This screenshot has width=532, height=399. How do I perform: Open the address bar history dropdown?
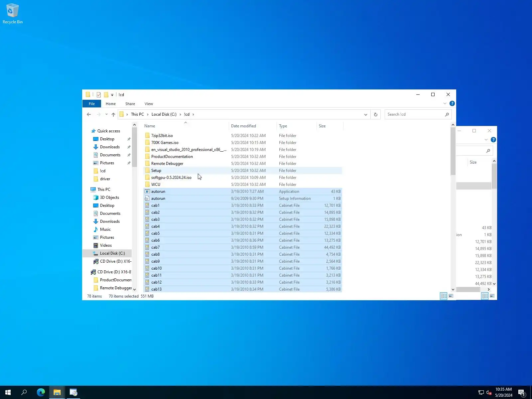[x=366, y=114]
